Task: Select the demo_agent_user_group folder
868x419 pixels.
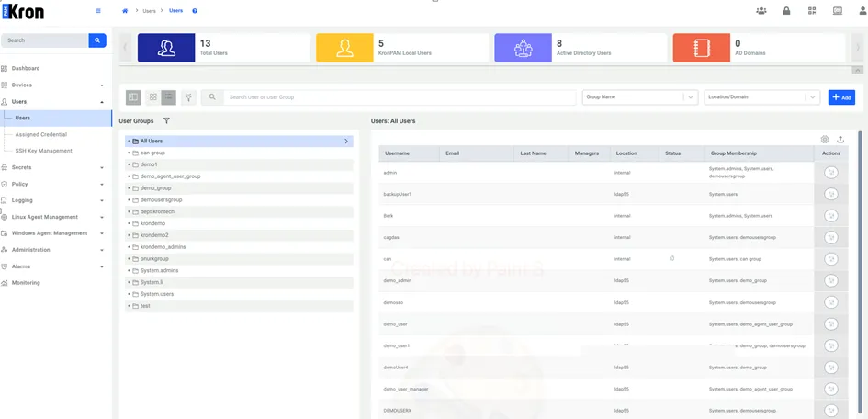Action: click(x=239, y=176)
